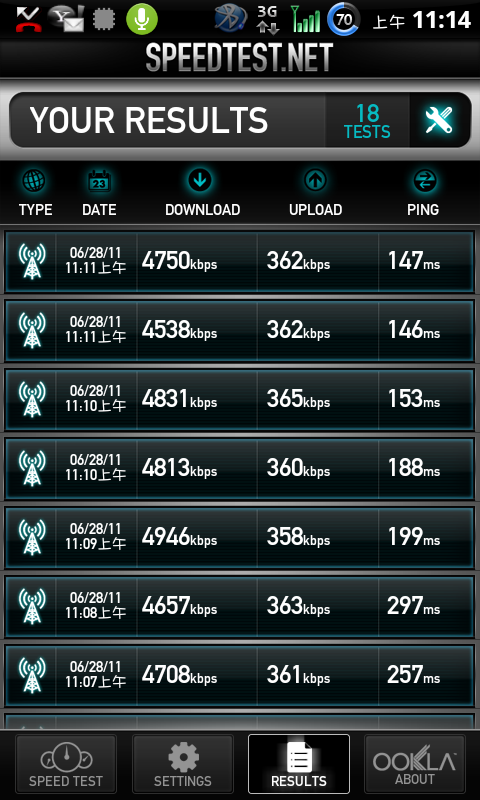
Task: Tap the missed call icon in status bar
Action: (x=28, y=19)
